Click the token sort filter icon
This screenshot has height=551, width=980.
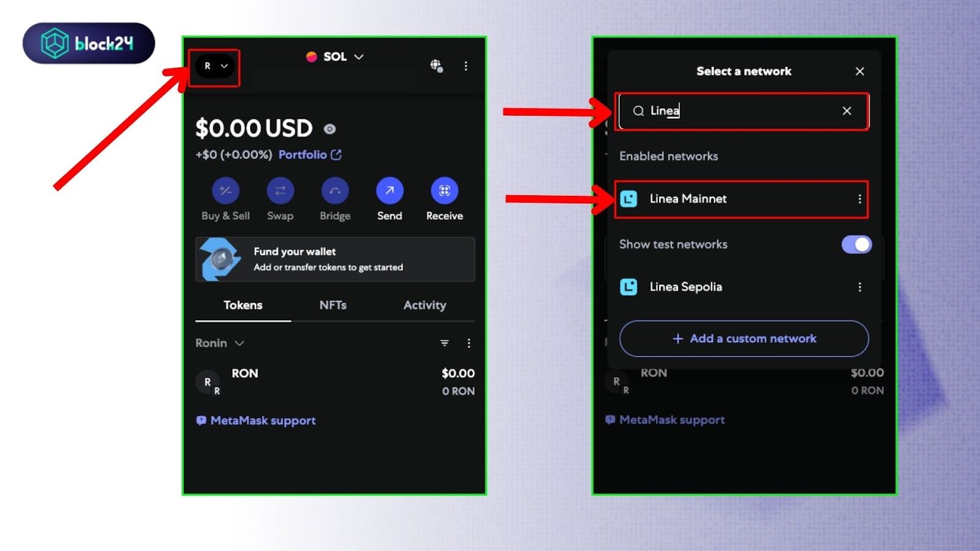tap(445, 343)
